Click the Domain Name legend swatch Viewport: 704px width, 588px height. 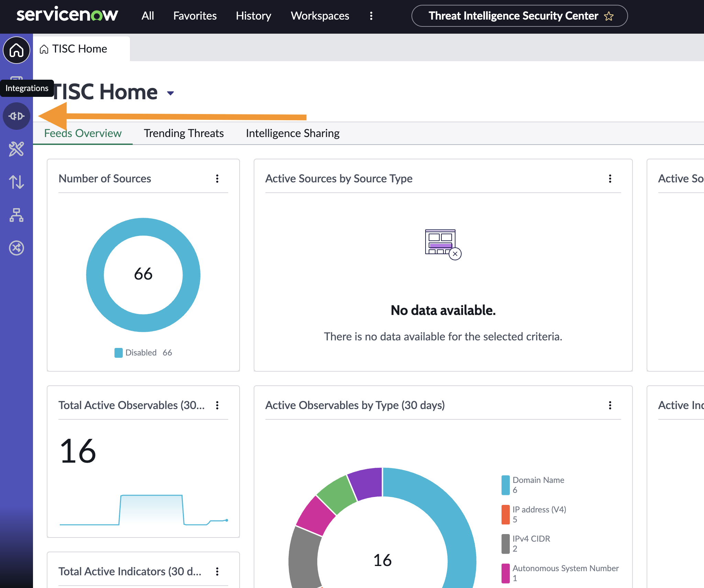click(505, 485)
